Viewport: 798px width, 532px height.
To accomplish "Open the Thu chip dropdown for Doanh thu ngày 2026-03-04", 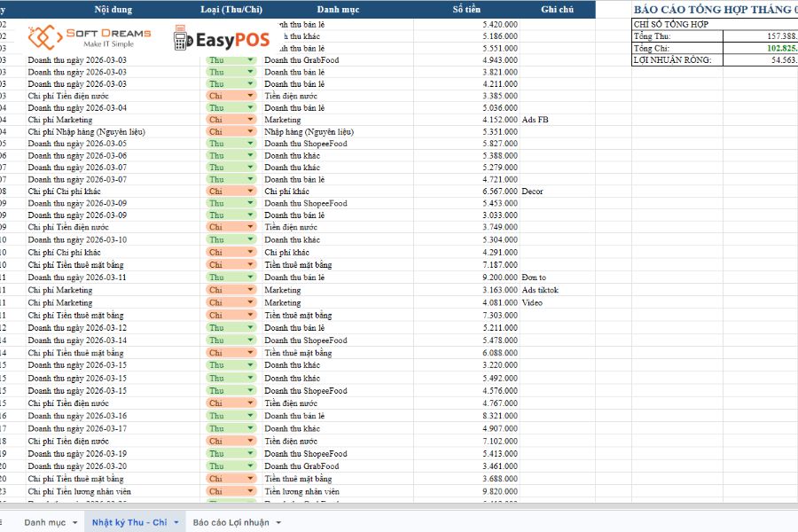I will click(250, 108).
